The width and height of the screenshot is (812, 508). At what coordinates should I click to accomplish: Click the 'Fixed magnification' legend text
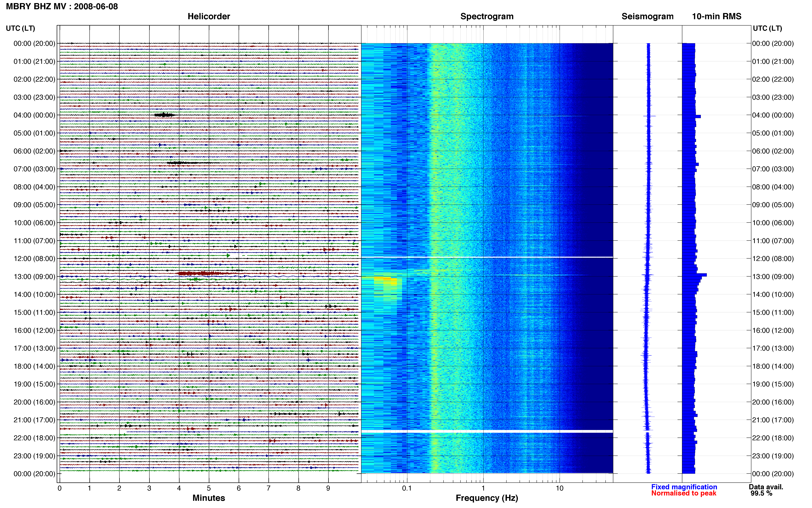[684, 487]
